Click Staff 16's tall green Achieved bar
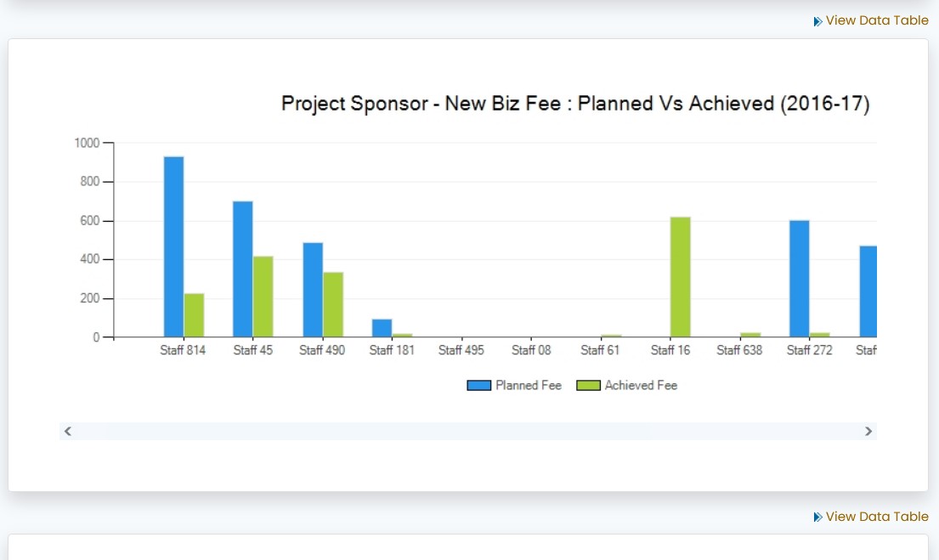The height and width of the screenshot is (560, 939). pos(680,277)
